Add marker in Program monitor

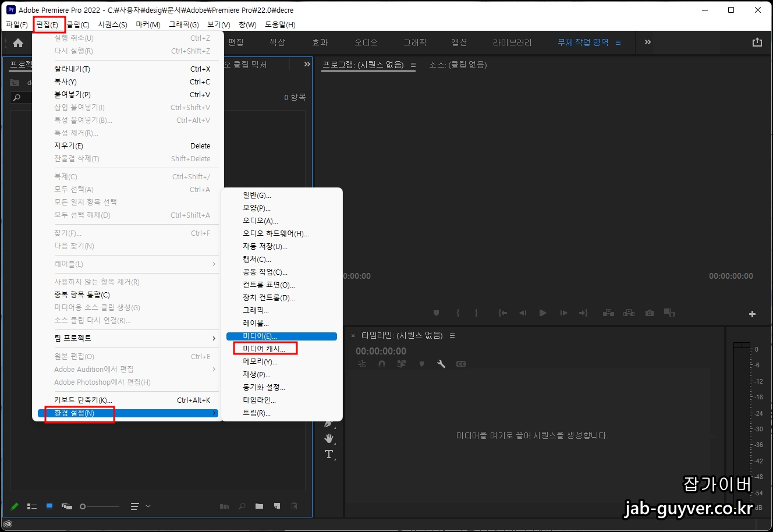[x=436, y=313]
